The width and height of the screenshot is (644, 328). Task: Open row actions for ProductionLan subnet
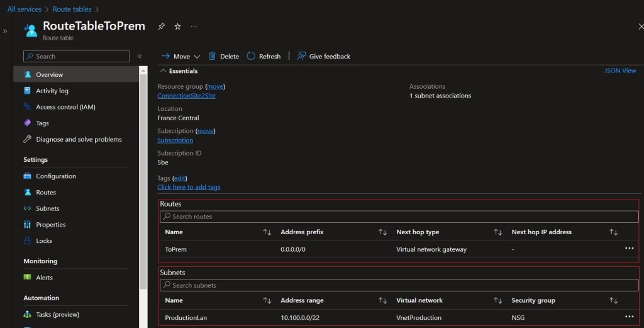pos(629,317)
